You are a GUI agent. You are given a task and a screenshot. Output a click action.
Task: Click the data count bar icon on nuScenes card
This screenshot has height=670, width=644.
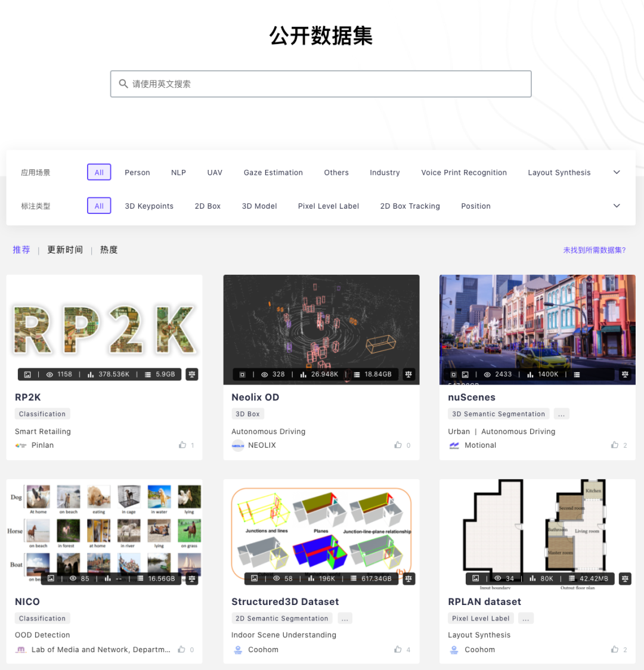(530, 374)
